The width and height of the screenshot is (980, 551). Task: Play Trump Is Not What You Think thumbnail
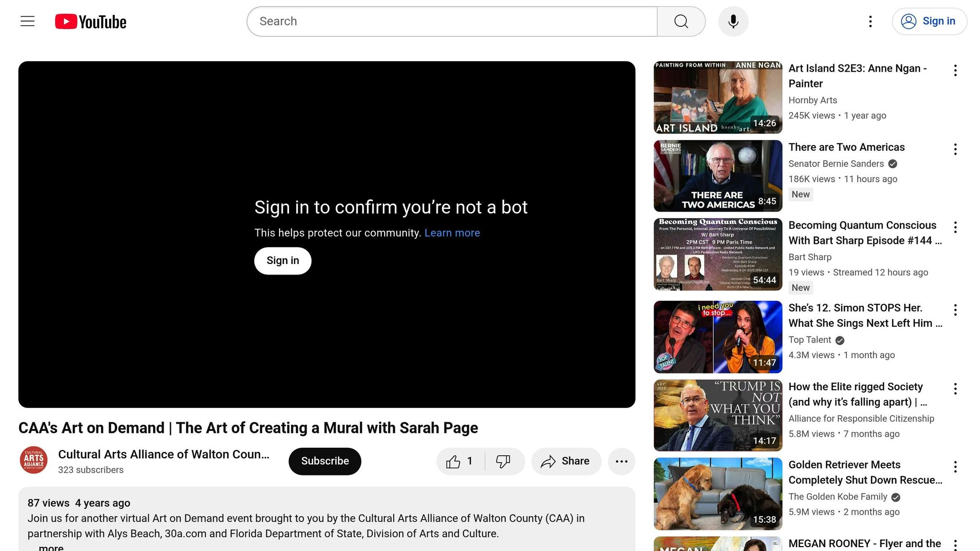(718, 416)
